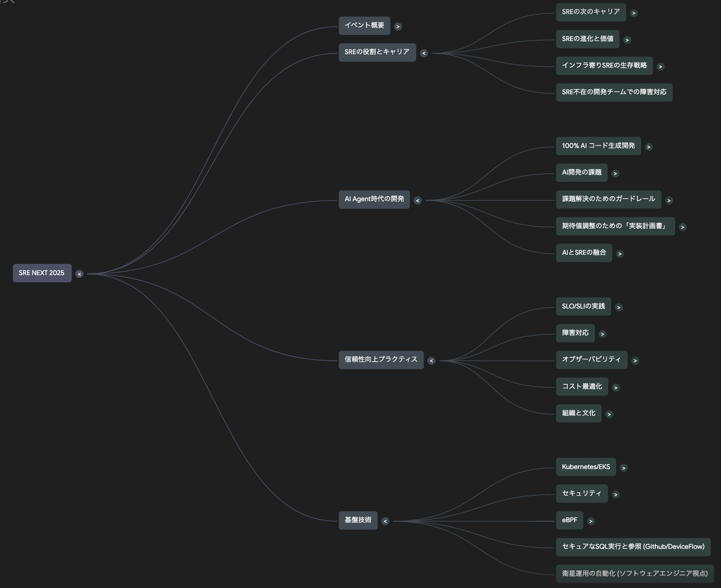Expand the Kubernetes/EKS node arrow
The image size is (721, 588).
point(623,468)
